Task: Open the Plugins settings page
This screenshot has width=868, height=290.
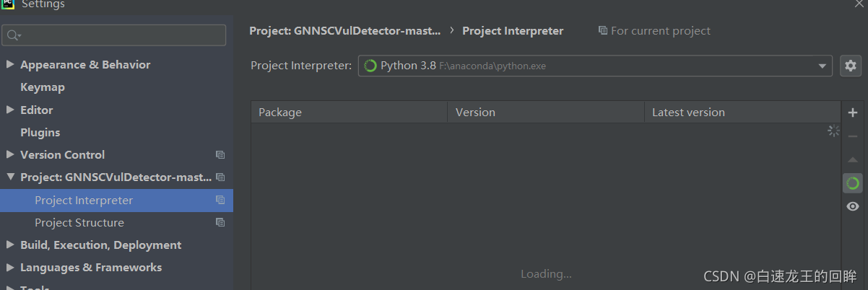Action: pyautogui.click(x=40, y=133)
